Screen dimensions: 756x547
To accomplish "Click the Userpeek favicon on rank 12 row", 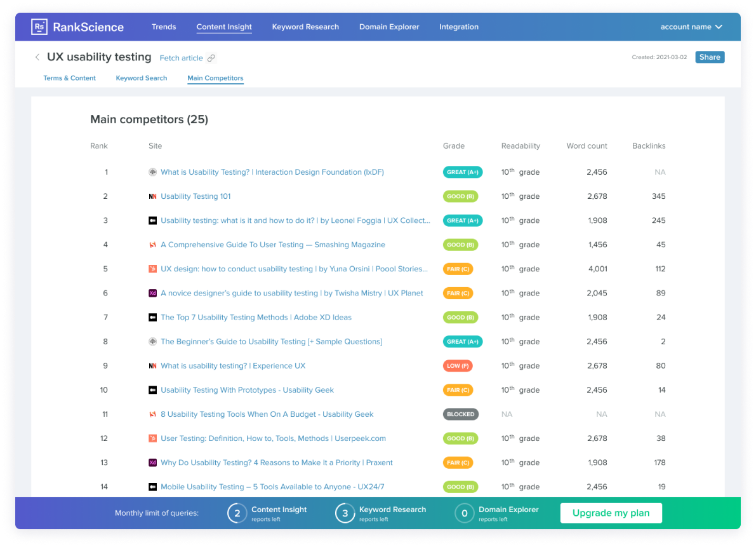I will tap(152, 438).
